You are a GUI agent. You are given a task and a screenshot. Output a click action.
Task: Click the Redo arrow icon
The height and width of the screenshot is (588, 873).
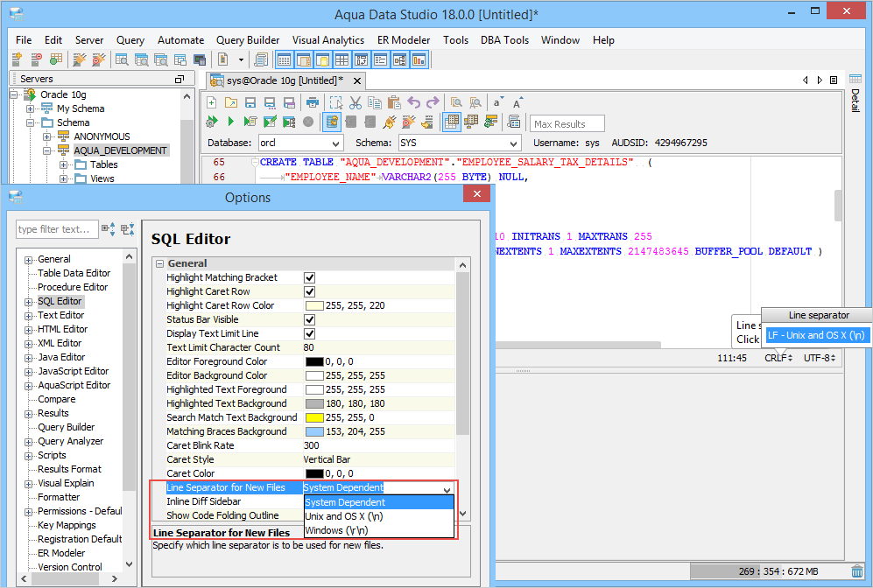433,102
